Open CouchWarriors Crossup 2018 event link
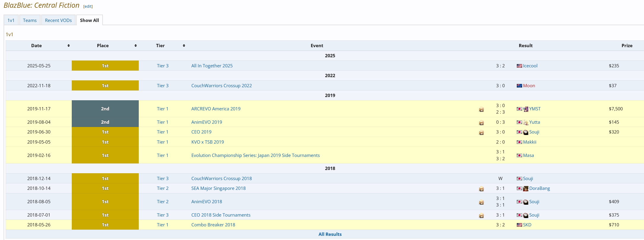644x240 pixels. coord(221,179)
